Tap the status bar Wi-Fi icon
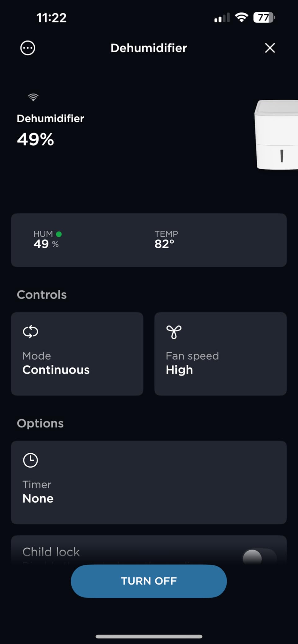The height and width of the screenshot is (644, 298). 241,17
